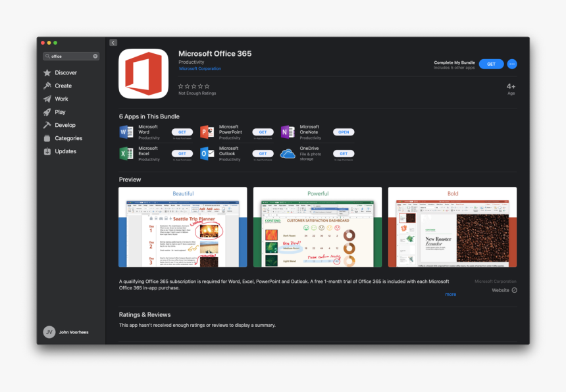The height and width of the screenshot is (392, 566).
Task: Click the Create brush icon in sidebar
Action: [47, 86]
